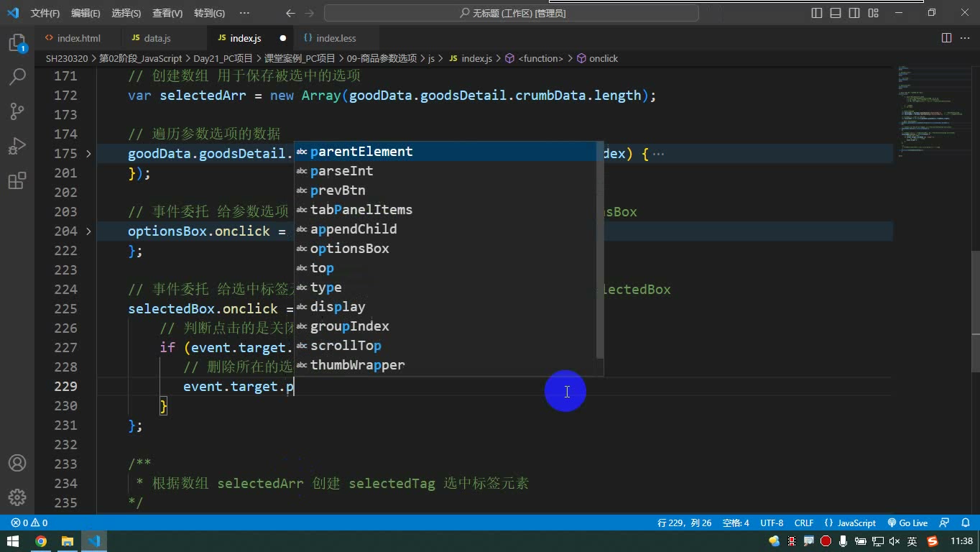Open the Run and Debug view
Viewport: 980px width, 552px height.
click(x=17, y=146)
